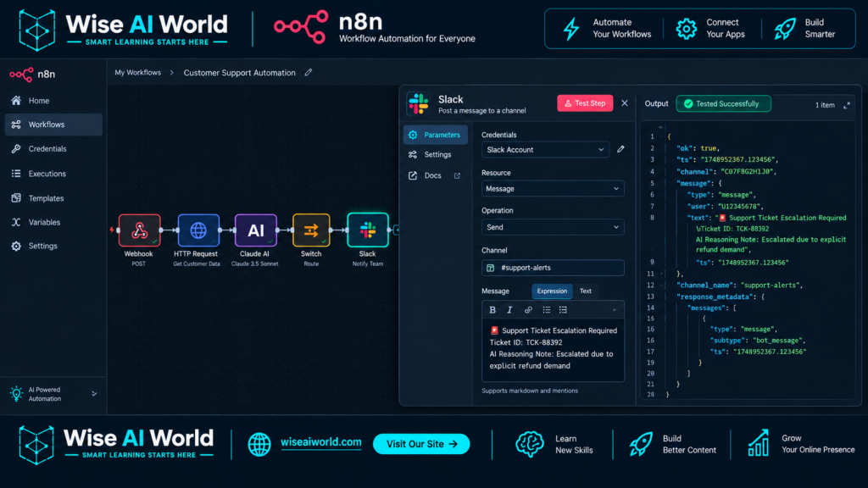This screenshot has width=868, height=488.
Task: Click into the message text area
Action: 553,350
